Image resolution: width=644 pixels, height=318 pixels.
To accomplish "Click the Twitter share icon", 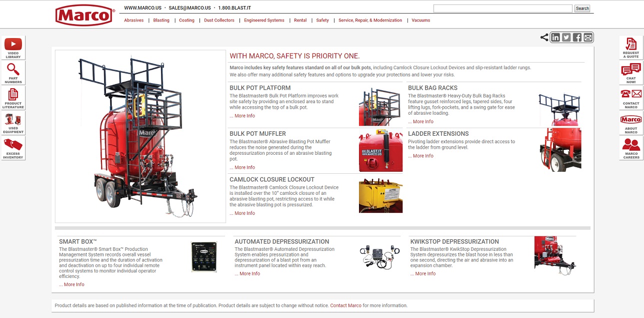I will 566,37.
